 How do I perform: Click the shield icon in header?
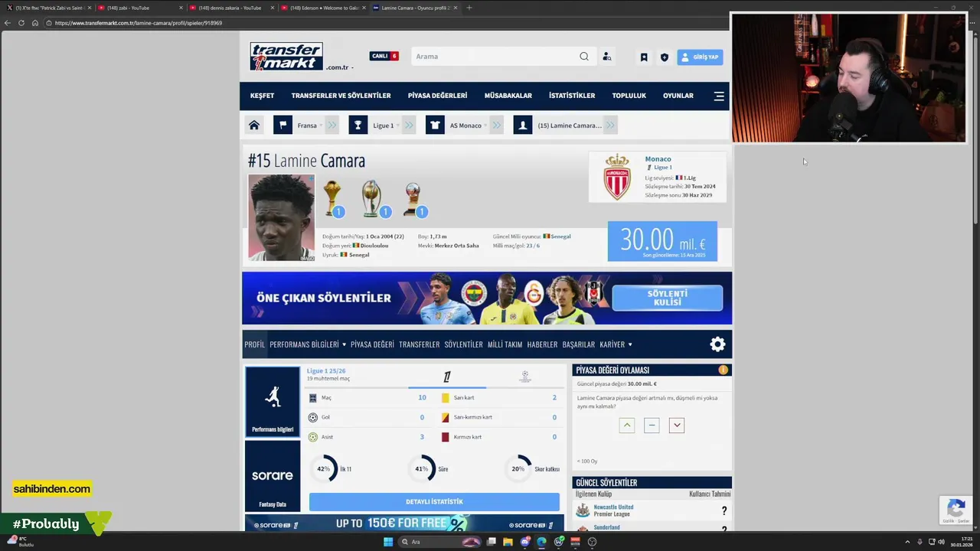tap(664, 57)
